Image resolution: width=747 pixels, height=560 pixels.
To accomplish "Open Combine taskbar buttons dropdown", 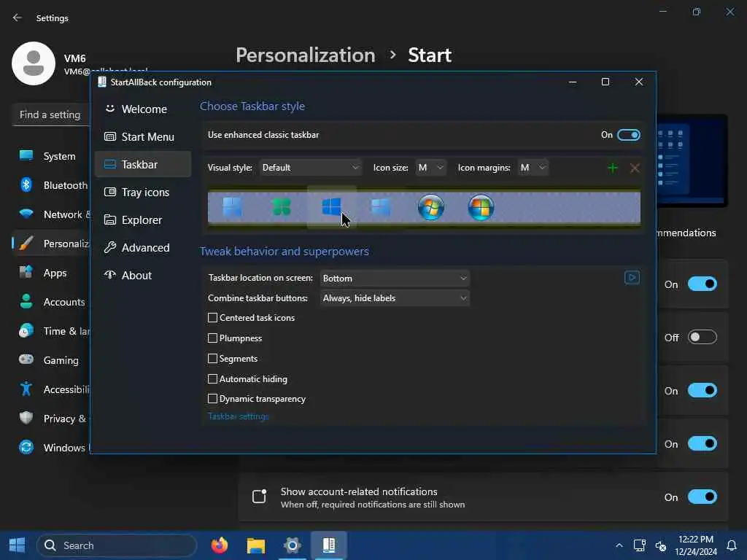I will point(395,298).
